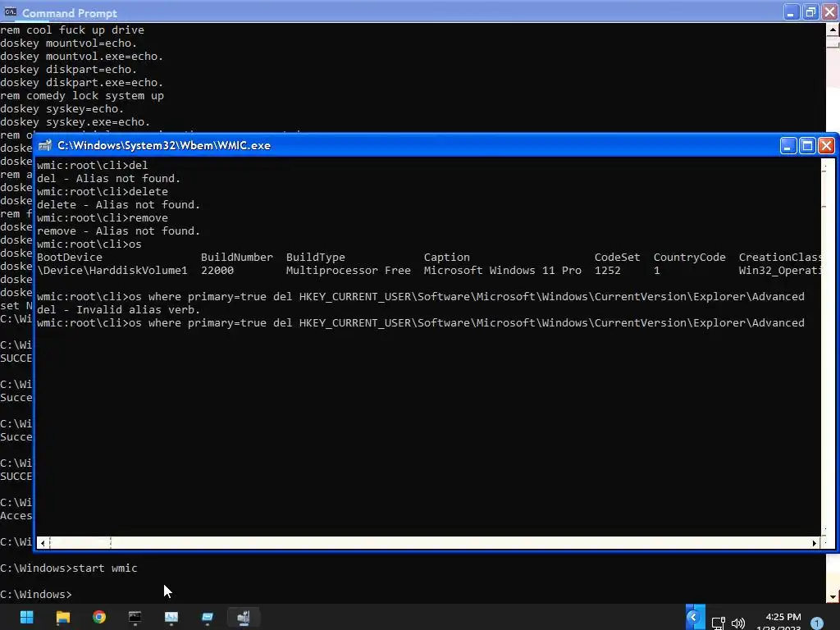Viewport: 840px width, 630px height.
Task: Open File Explorer from the taskbar
Action: coord(63,617)
